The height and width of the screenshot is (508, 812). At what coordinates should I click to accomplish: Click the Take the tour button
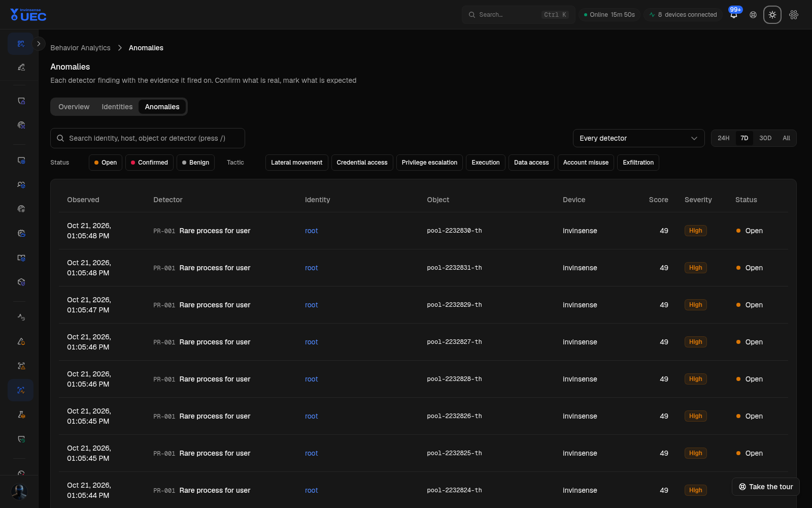766,487
